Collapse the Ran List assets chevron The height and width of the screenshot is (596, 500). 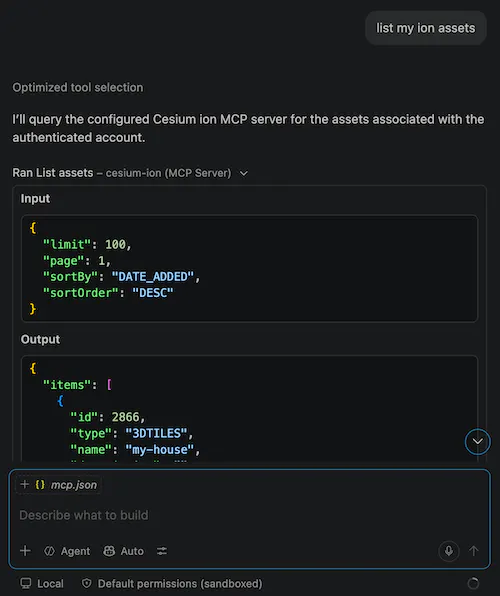click(x=244, y=173)
